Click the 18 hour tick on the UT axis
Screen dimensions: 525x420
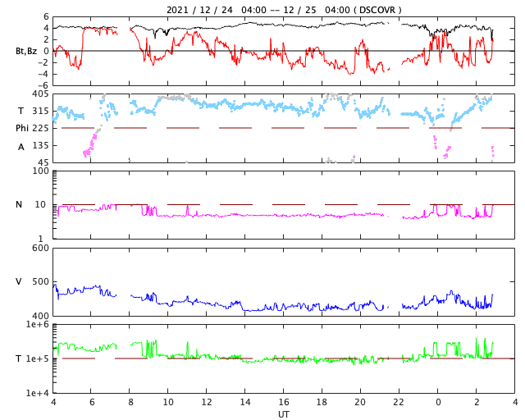pyautogui.click(x=322, y=402)
